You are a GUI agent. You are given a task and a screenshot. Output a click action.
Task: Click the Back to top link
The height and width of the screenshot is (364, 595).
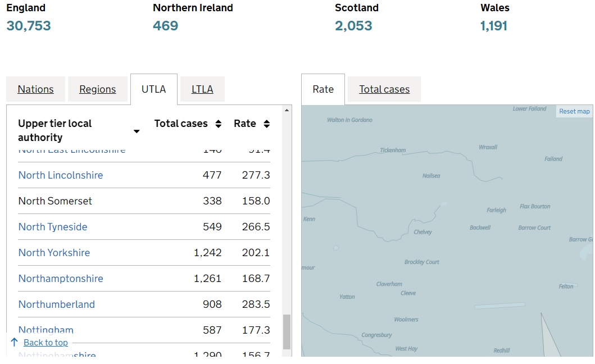(46, 343)
